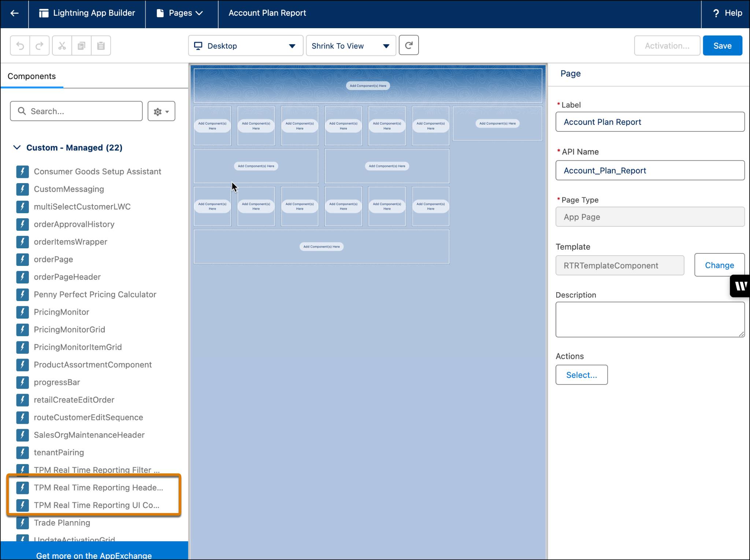750x560 pixels.
Task: Click retailCreateEditOrder component icon
Action: tap(23, 400)
